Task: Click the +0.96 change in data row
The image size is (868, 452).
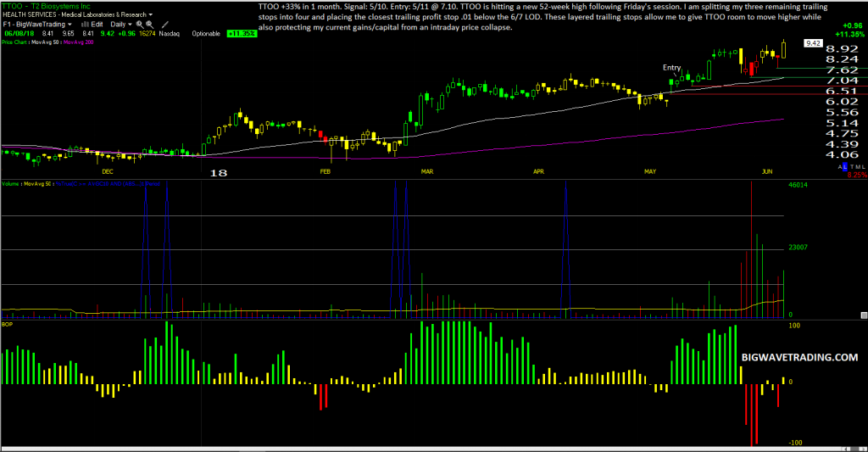Action: pyautogui.click(x=127, y=33)
